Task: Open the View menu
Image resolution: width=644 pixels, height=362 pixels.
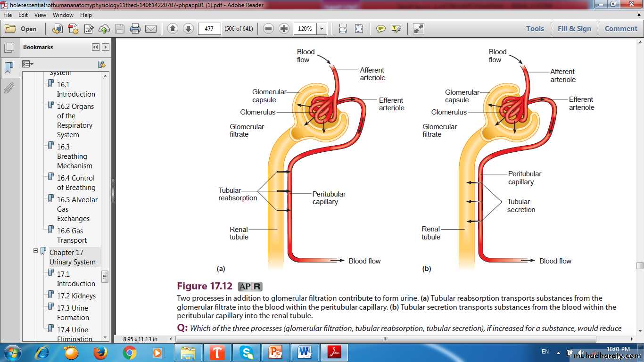Action: point(40,15)
